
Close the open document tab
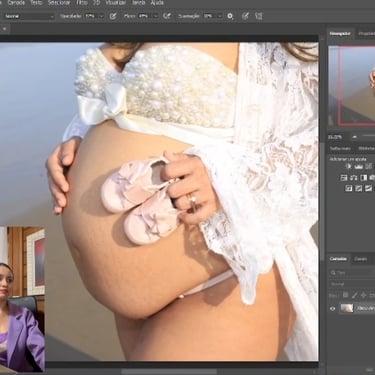click(x=4, y=29)
